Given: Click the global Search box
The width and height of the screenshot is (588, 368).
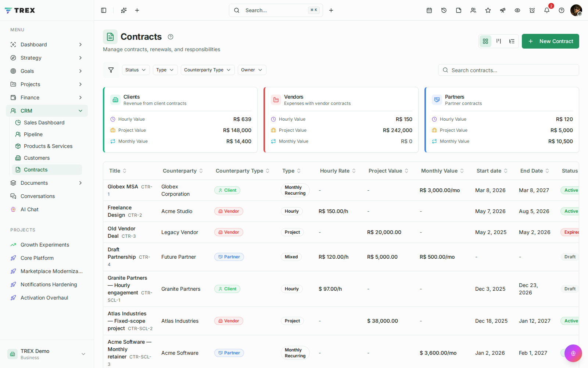Looking at the screenshot, I should (x=276, y=10).
